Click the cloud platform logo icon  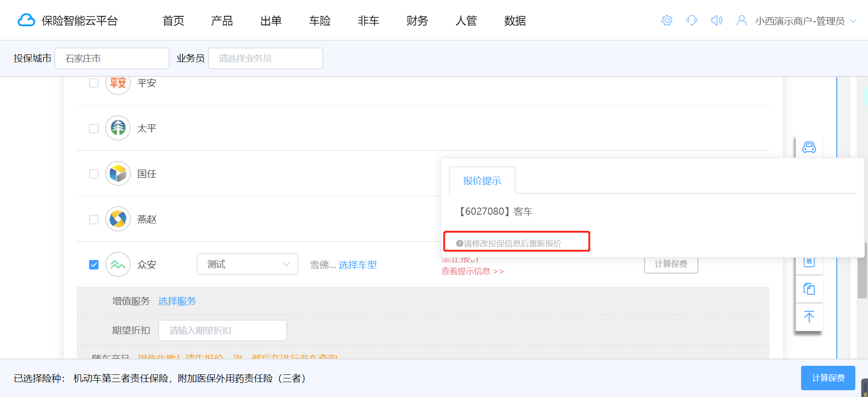(x=26, y=20)
